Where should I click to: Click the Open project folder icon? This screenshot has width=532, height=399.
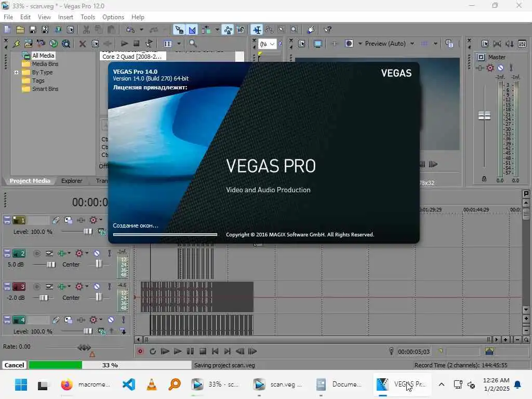pos(20,30)
